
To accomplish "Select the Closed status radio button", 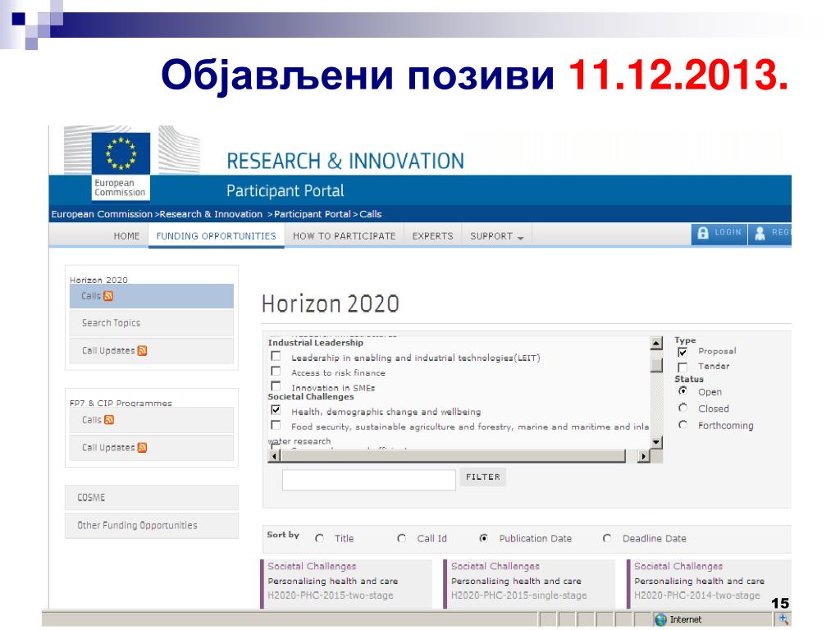I will pos(682,408).
